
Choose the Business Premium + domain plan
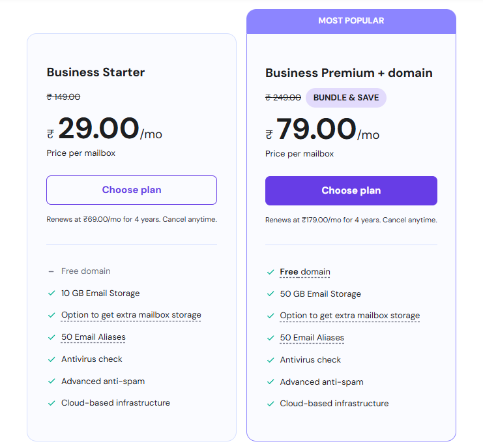click(x=351, y=190)
